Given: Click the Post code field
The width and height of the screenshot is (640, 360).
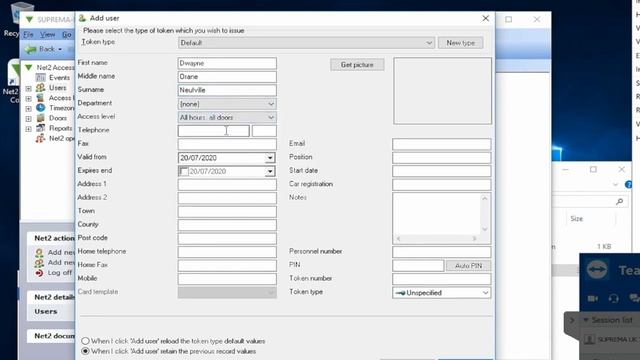Looking at the screenshot, I should tap(227, 238).
